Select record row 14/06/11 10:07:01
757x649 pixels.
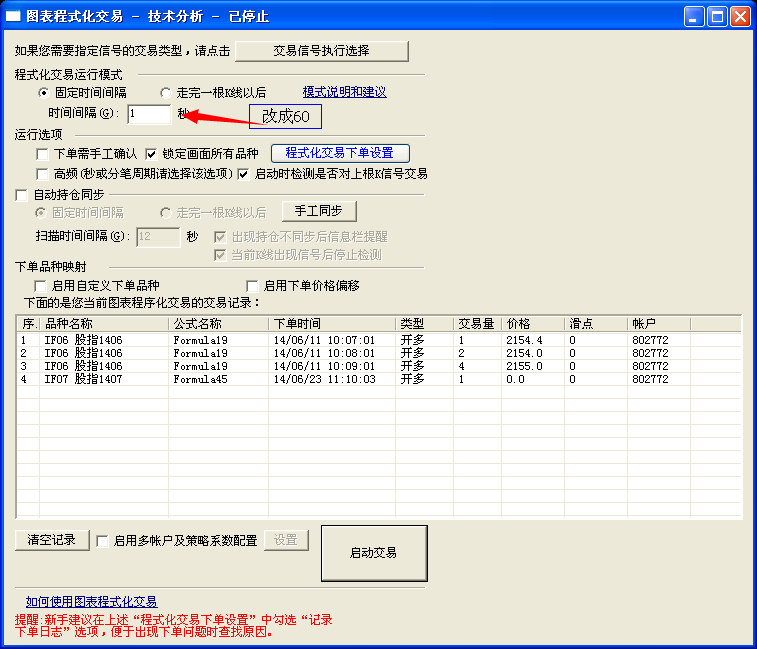379,340
